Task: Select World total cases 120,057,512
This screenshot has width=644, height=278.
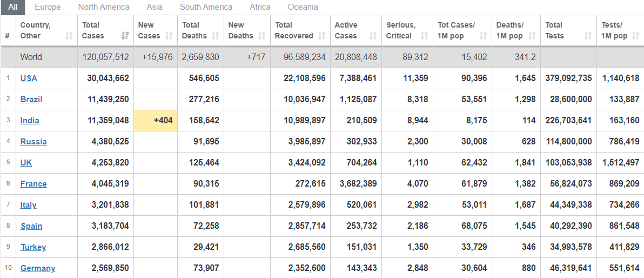Action: click(105, 57)
